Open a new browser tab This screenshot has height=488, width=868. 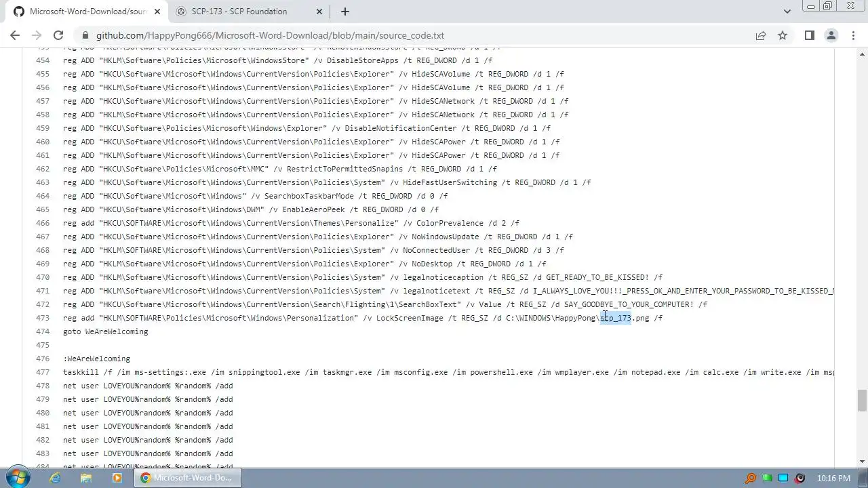(x=344, y=12)
